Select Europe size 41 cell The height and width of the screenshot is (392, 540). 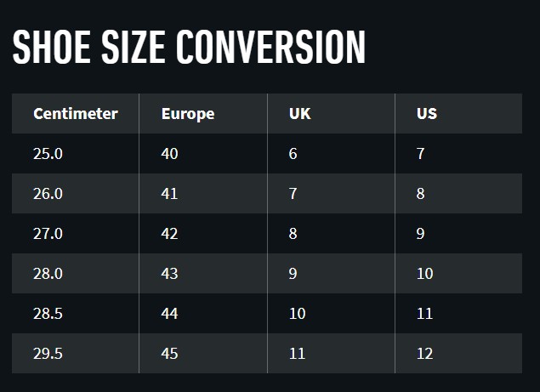[169, 194]
